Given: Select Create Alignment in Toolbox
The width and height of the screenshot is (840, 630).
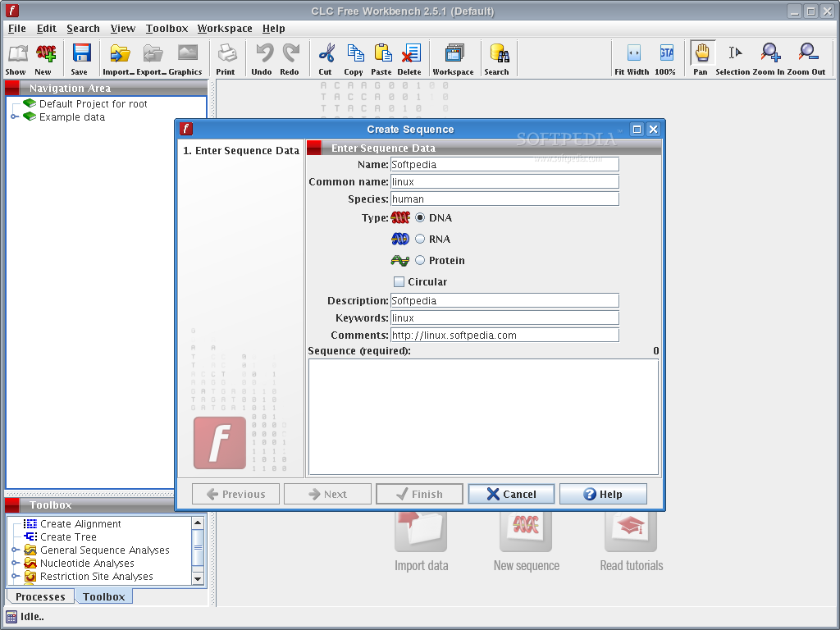Looking at the screenshot, I should (80, 524).
